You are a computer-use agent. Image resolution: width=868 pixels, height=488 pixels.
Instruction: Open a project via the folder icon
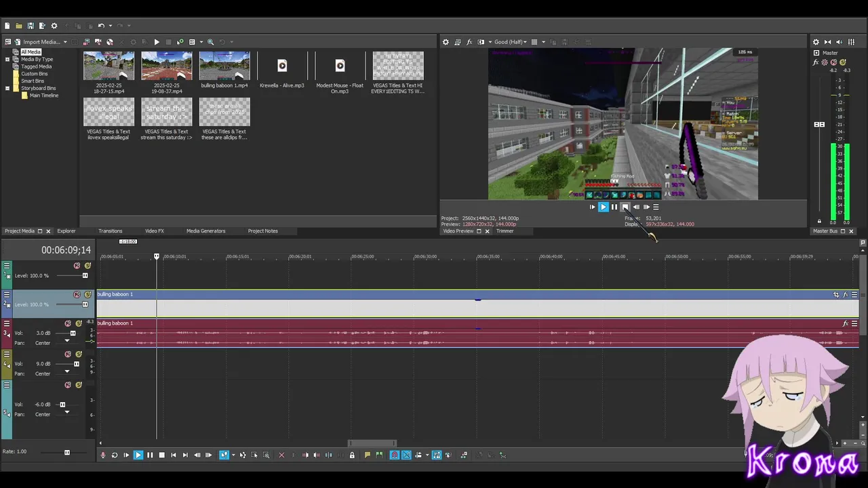pyautogui.click(x=18, y=26)
